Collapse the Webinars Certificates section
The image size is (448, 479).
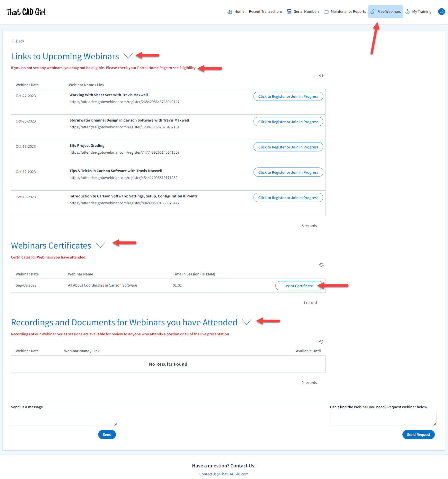(101, 245)
